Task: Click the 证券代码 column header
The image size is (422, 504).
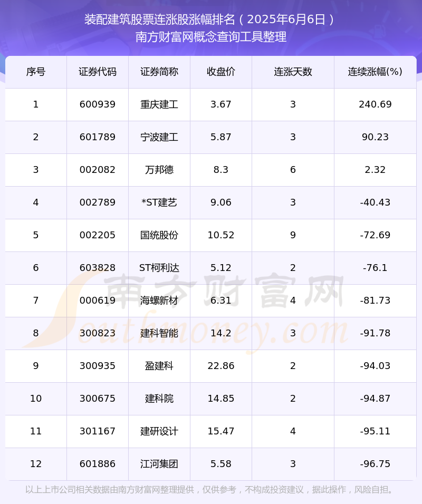Action: point(98,72)
